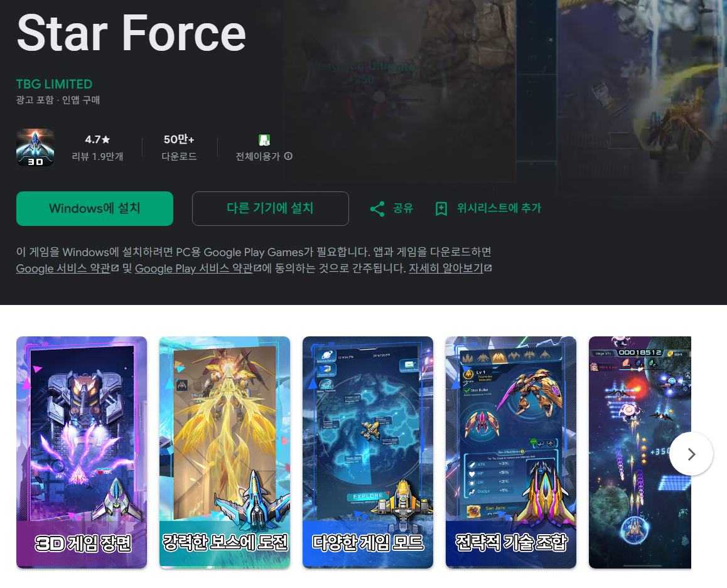Click 위시리스트에 추가 text
The image size is (727, 588).
pos(499,208)
